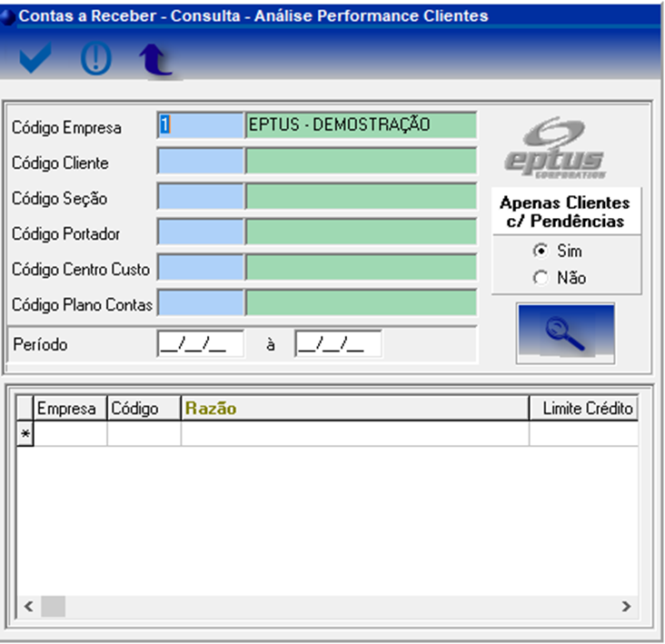The image size is (665, 644).
Task: Click the Período end date field
Action: click(338, 344)
